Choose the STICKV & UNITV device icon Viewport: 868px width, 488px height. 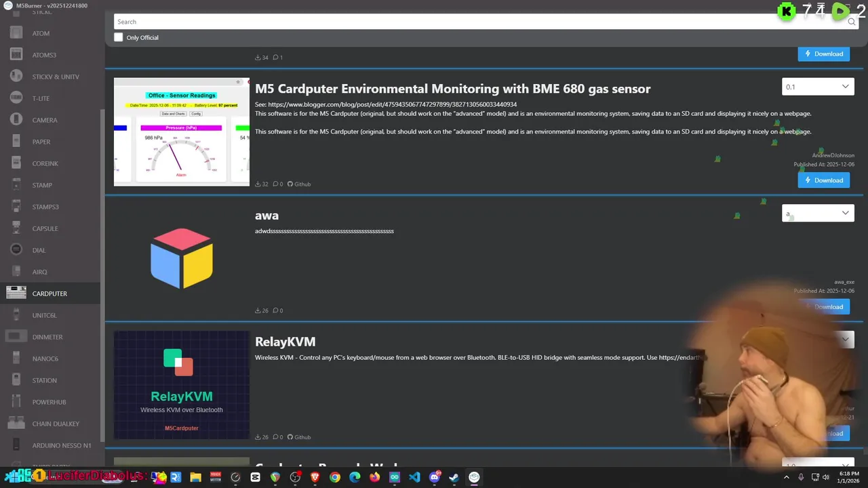[16, 76]
